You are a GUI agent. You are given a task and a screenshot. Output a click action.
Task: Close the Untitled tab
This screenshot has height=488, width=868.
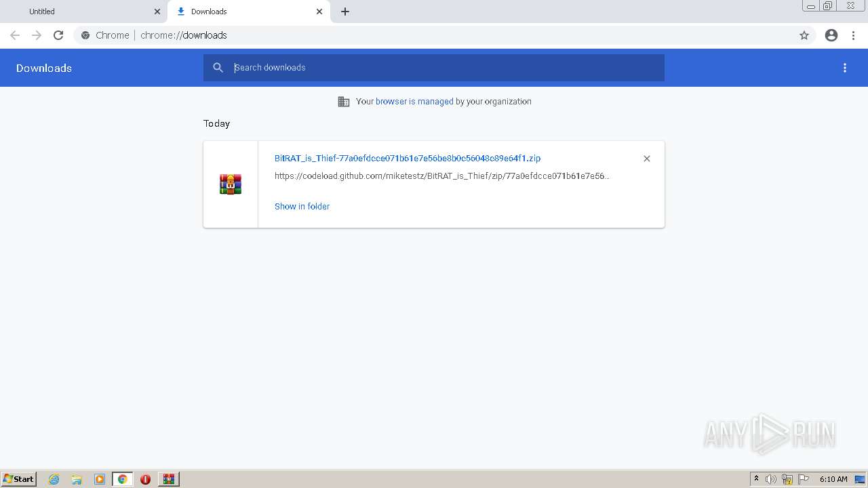coord(157,12)
